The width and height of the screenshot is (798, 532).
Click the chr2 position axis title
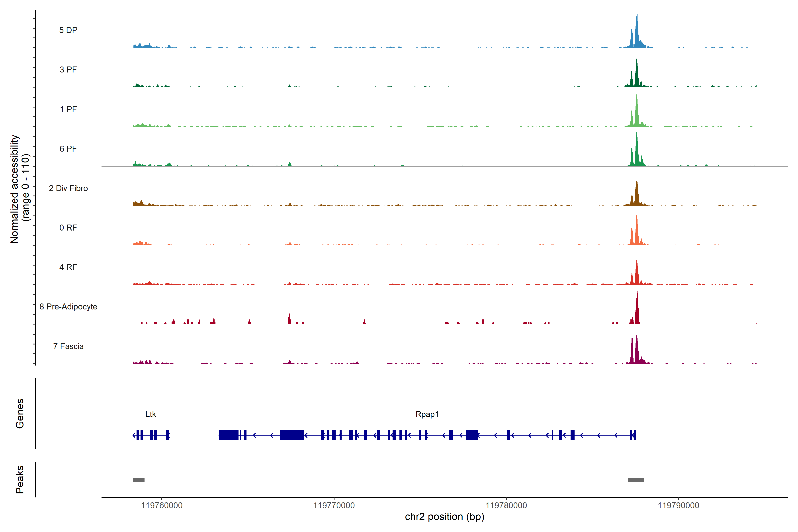click(444, 517)
